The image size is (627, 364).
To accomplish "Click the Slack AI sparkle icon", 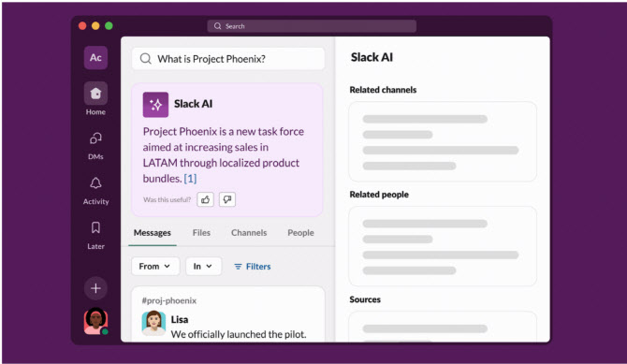I will tap(155, 105).
